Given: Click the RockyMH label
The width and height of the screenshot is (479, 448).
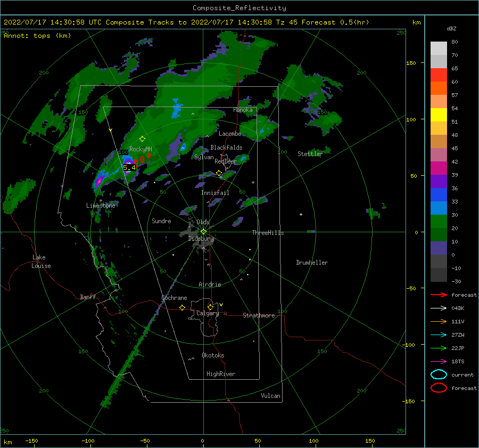Looking at the screenshot, I should (141, 149).
